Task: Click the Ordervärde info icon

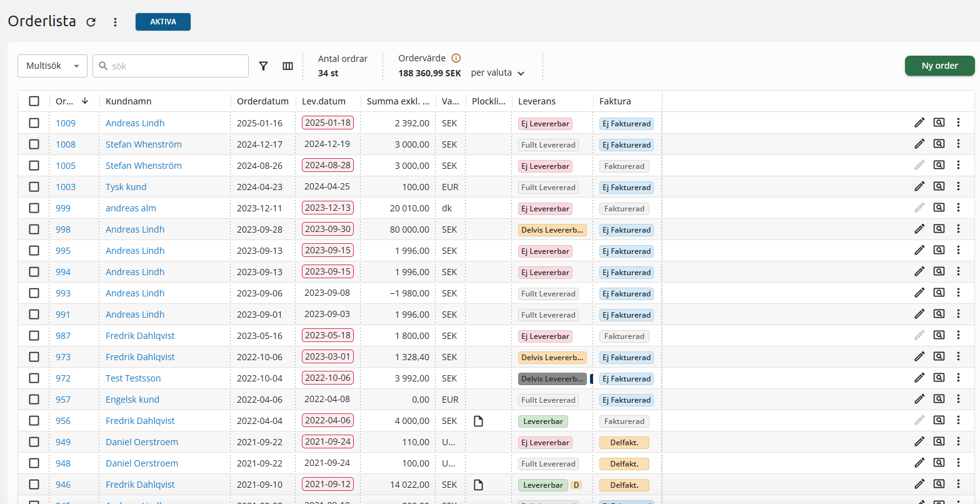Action: [x=456, y=58]
